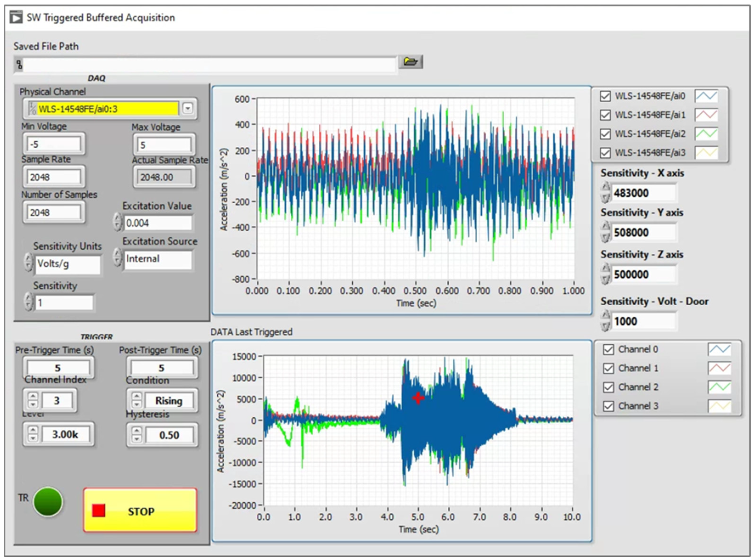Screen dimensions: 755x560
Task: Click the browse folder icon beside Saved File Path
Action: [x=410, y=62]
